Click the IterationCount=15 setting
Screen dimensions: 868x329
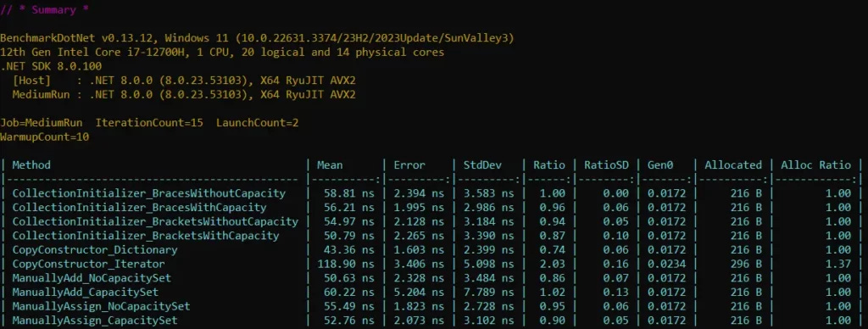[149, 123]
